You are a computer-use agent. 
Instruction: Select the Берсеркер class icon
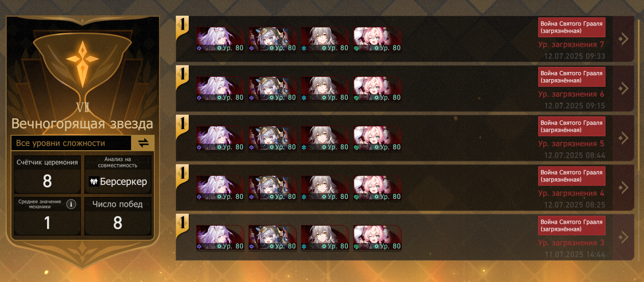coord(94,181)
